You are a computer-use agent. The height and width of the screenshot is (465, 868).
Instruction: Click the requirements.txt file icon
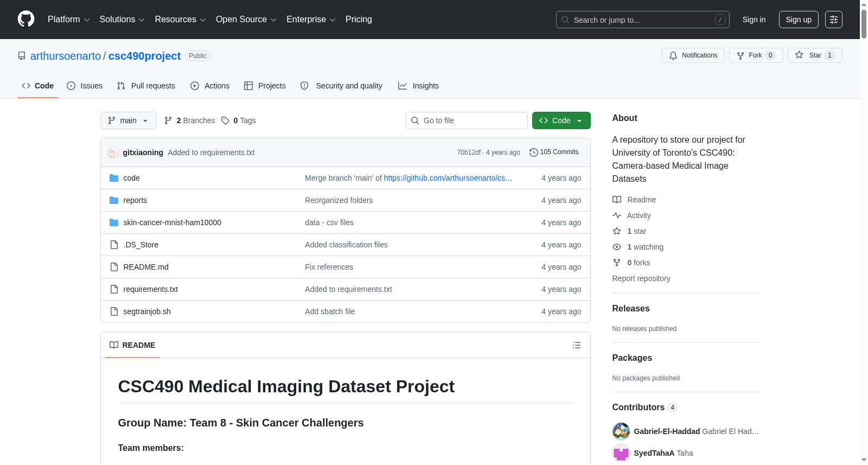pyautogui.click(x=114, y=289)
